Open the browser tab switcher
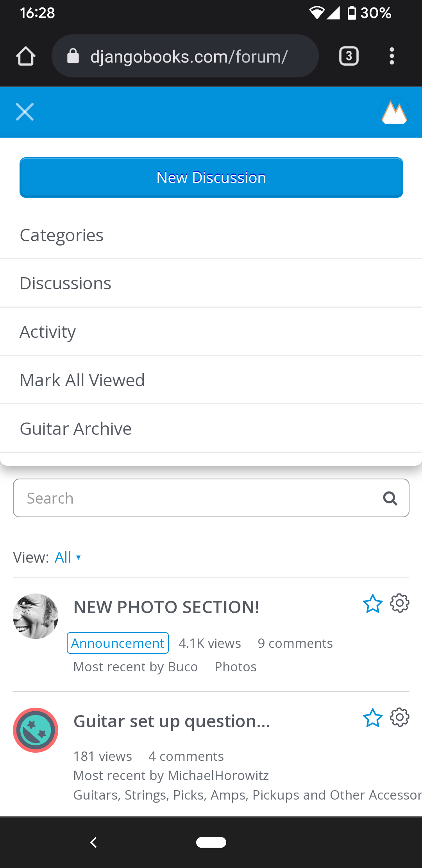This screenshot has height=868, width=422. click(x=349, y=56)
